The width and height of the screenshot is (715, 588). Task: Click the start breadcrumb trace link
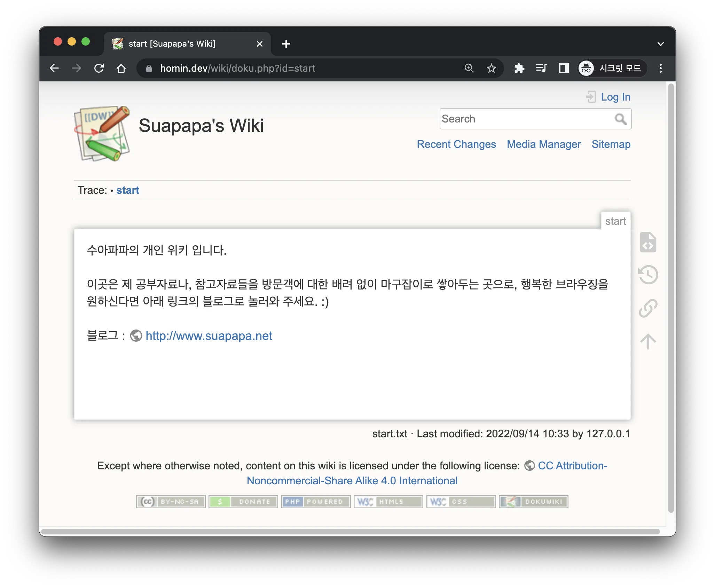tap(128, 190)
